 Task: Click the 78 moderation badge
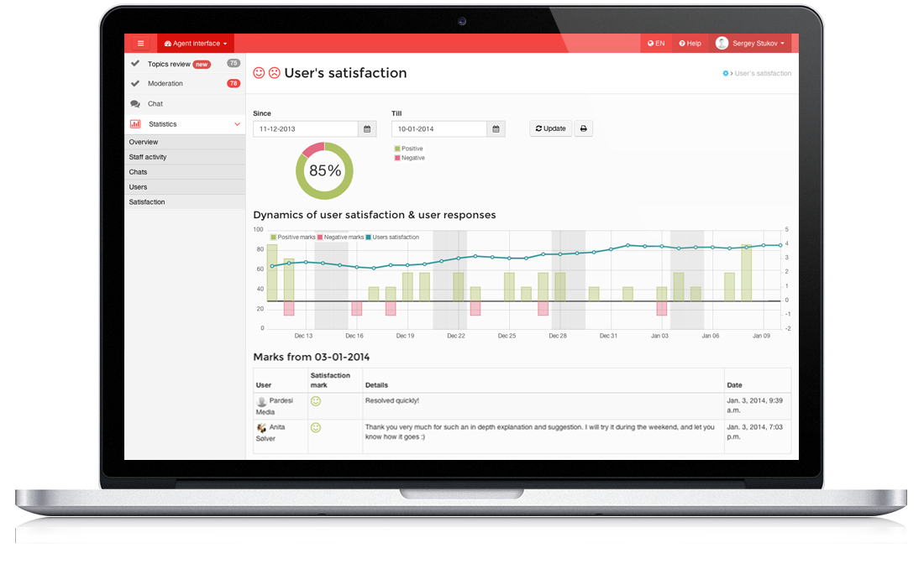(234, 84)
